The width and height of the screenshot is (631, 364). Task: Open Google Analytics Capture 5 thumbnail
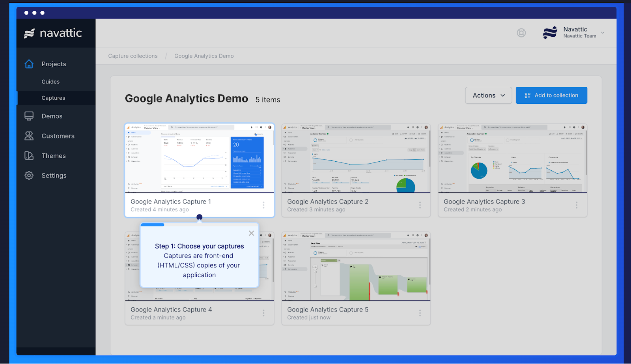point(356,266)
